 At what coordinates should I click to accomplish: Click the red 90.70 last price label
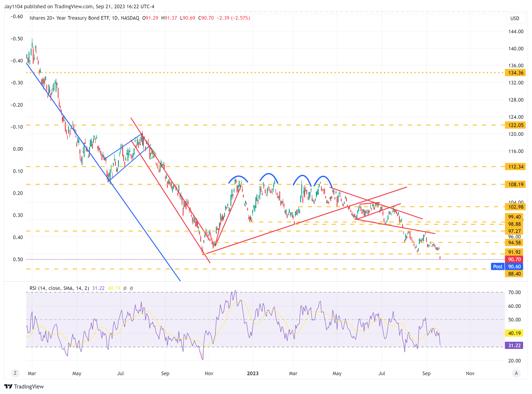(x=514, y=259)
